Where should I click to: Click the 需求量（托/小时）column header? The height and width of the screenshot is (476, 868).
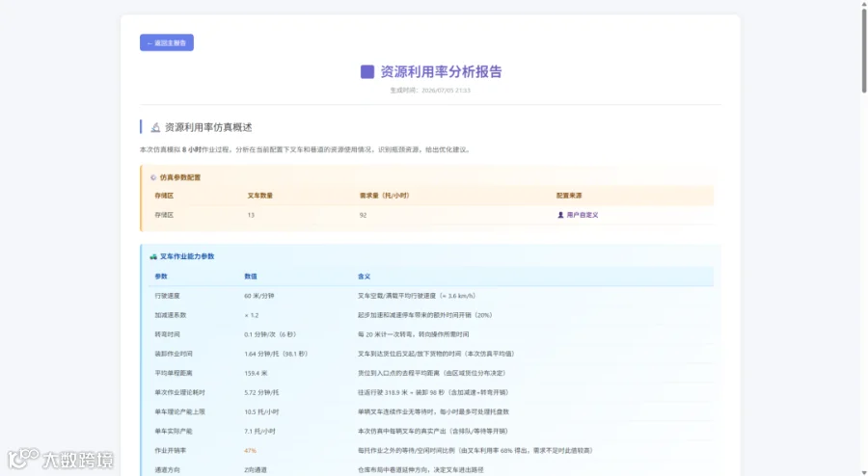coord(385,196)
